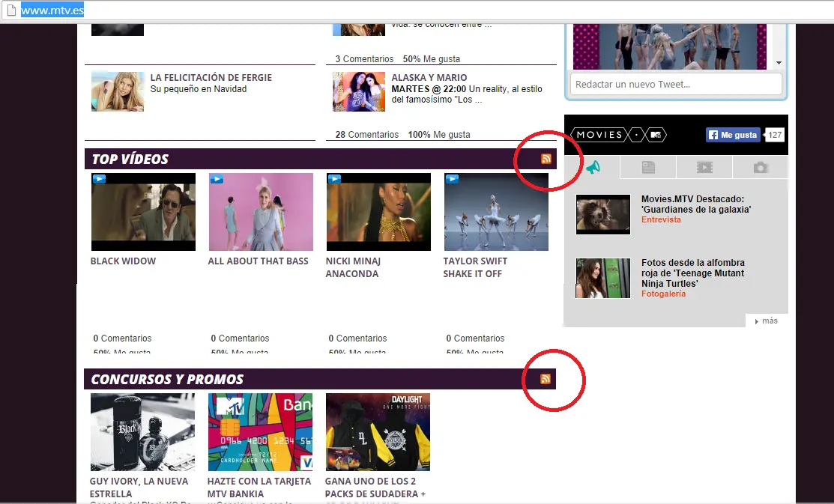Click the más link in Movies widget
Viewport: 834px width, 504px height.
click(767, 321)
